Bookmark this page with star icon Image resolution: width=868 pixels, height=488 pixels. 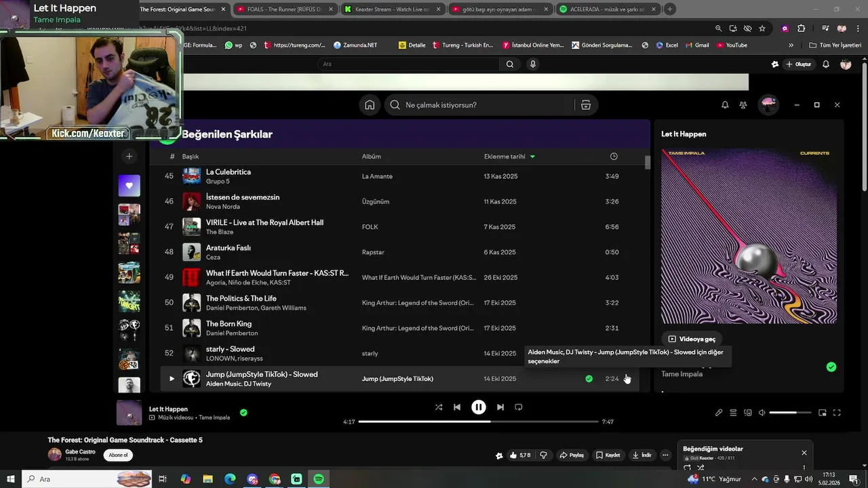tap(762, 28)
